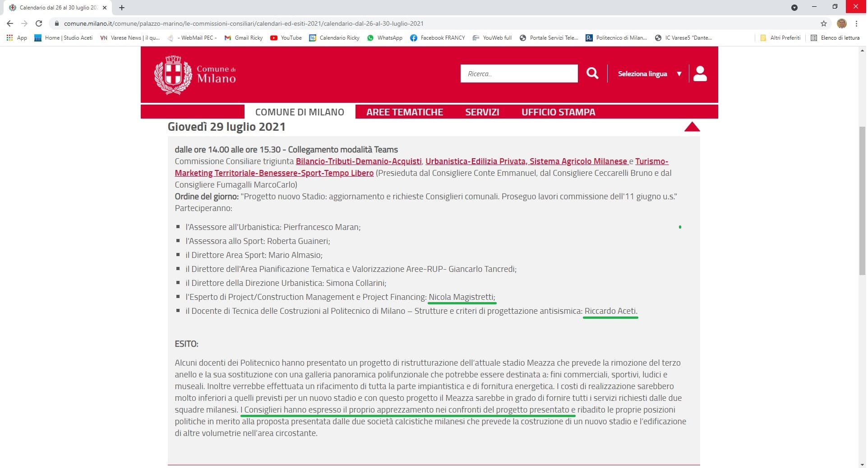Open Turismo-Marketing Territoriale link
Image resolution: width=868 pixels, height=468 pixels.
pyautogui.click(x=274, y=173)
